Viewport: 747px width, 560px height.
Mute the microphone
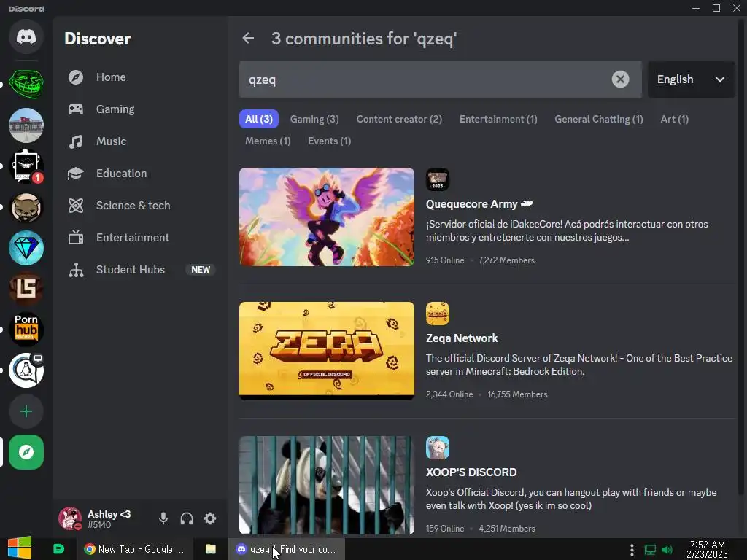(x=163, y=518)
